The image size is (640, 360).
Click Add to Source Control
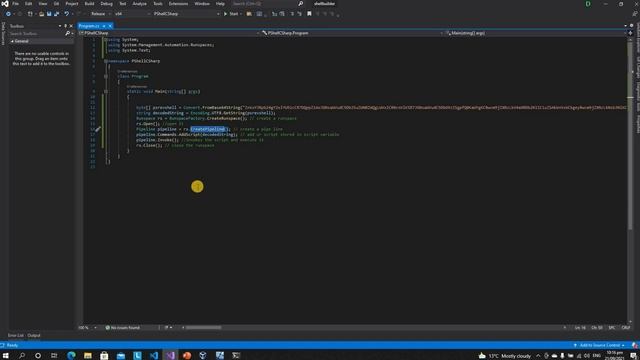[599, 345]
